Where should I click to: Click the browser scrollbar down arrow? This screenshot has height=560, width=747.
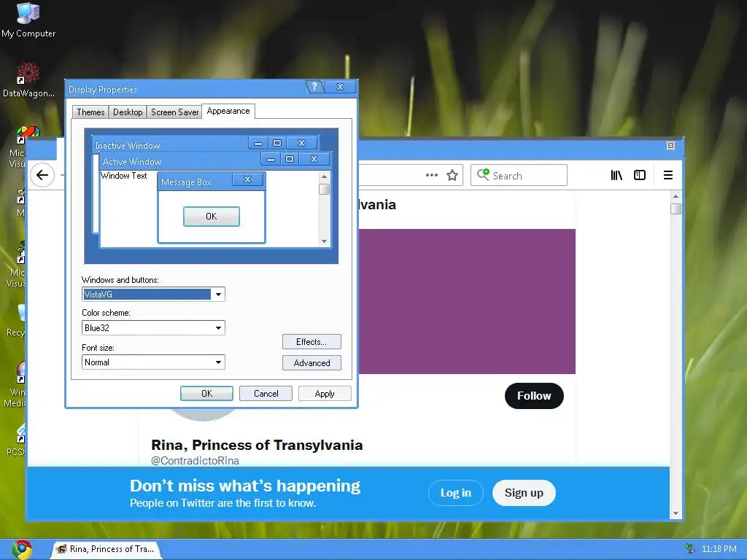tap(676, 513)
